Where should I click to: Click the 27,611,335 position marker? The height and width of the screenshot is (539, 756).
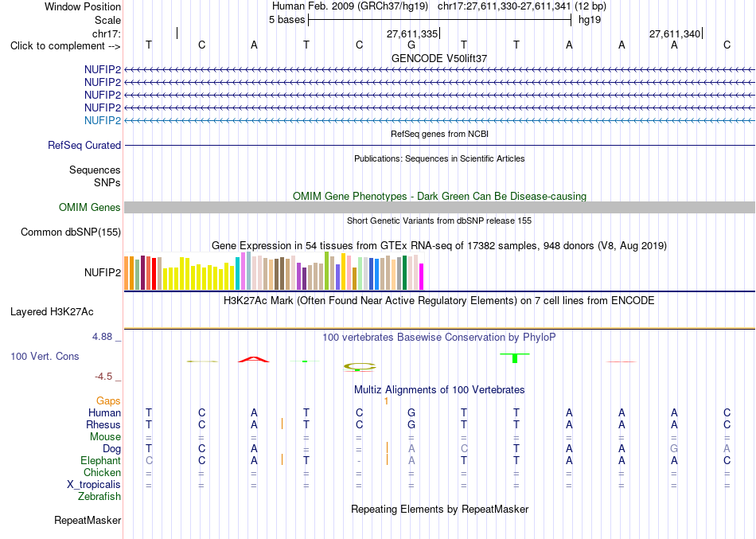412,33
